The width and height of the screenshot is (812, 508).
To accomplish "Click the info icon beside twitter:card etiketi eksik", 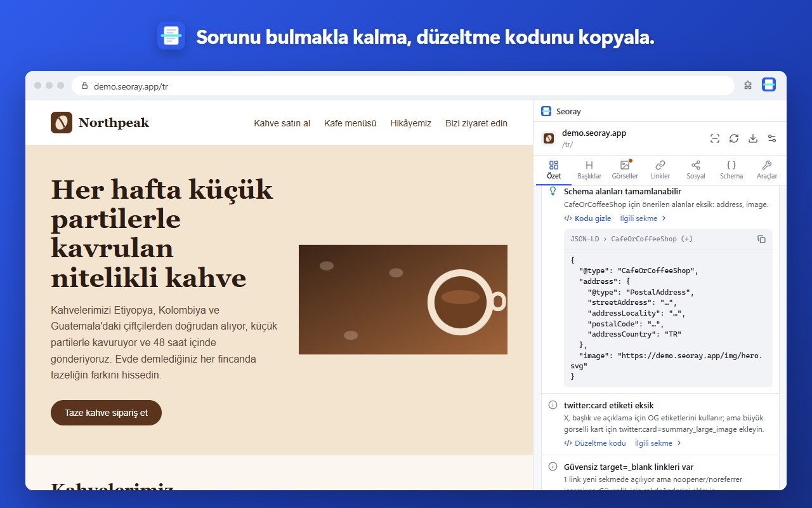I will click(553, 405).
